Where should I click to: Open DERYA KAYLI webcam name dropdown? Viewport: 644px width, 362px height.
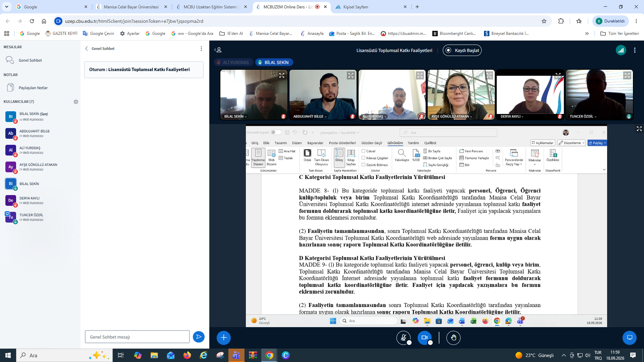click(512, 117)
